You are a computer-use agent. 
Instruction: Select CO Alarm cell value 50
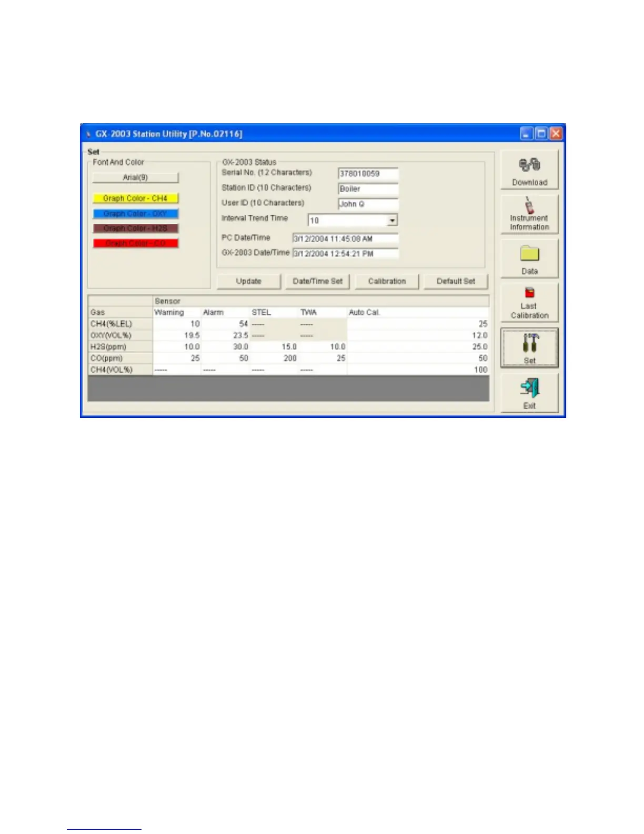[x=225, y=358]
